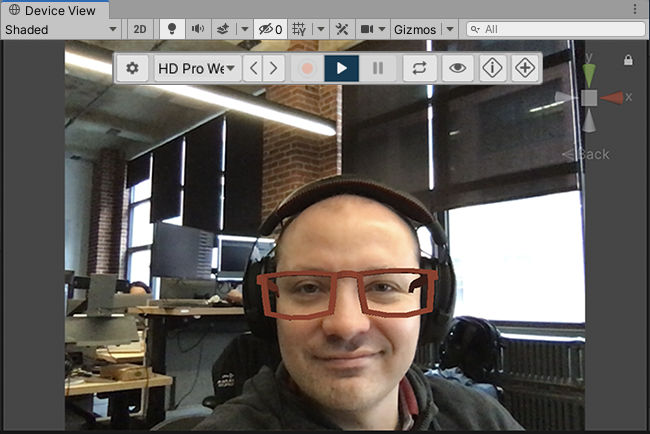Click the red X axis cone
Viewport: 650px width, 434px height.
click(x=611, y=98)
